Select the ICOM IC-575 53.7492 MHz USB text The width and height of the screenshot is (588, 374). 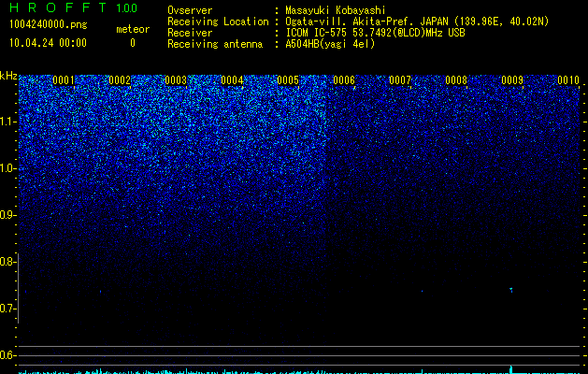(375, 33)
